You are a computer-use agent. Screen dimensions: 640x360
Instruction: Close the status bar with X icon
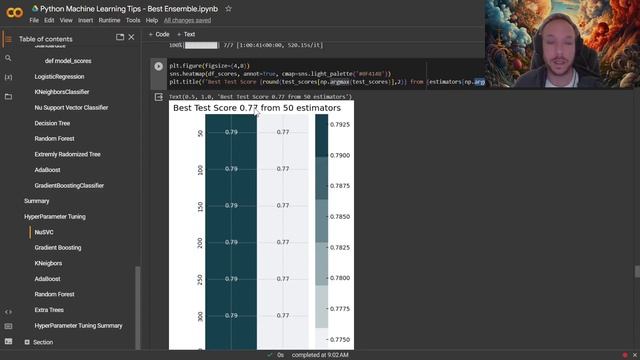[x=635, y=355]
